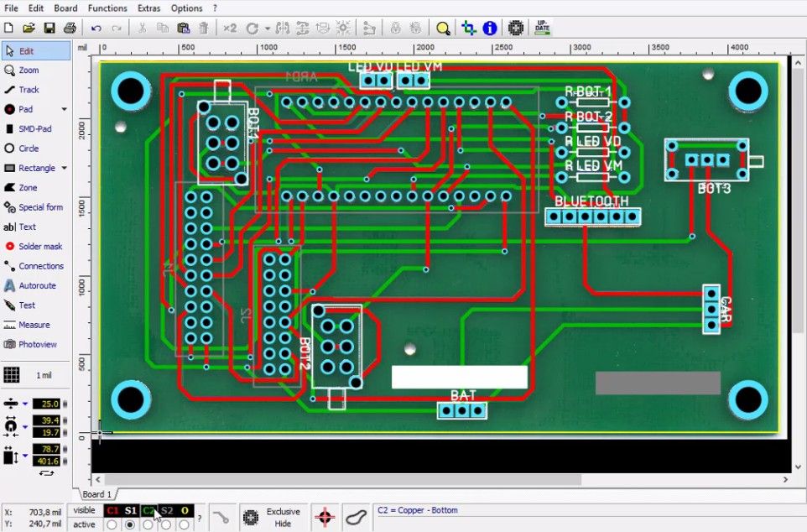
Task: Copy the selected elements
Action: 163,28
